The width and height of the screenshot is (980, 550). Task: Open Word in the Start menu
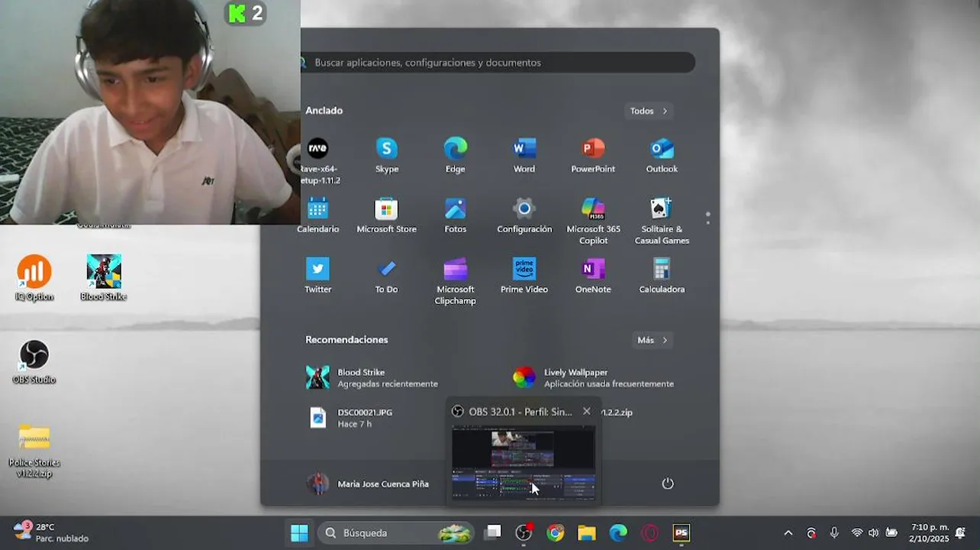coord(524,155)
